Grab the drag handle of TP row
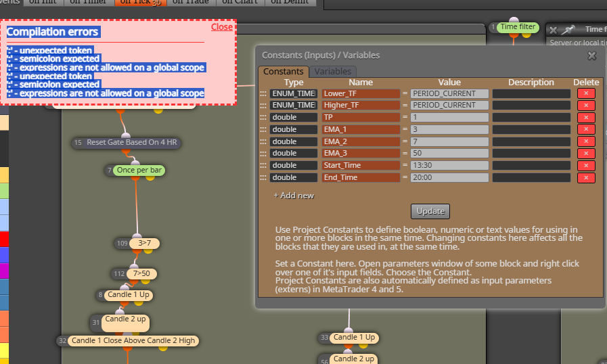 263,117
